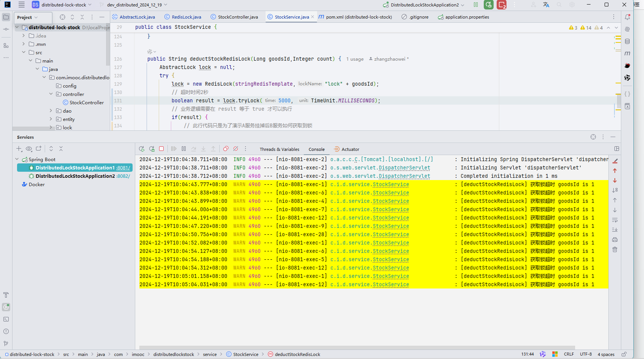Select the config package in project tree
The image size is (644, 359).
[66, 86]
